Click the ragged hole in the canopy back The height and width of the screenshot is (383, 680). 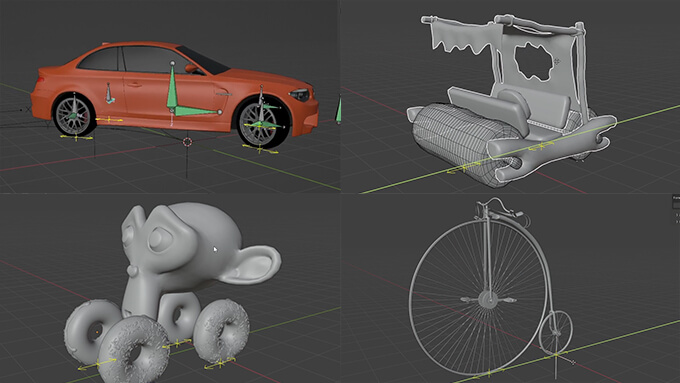click(x=534, y=62)
